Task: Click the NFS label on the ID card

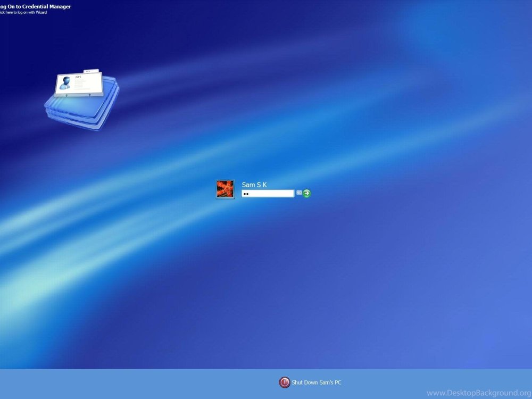Action: pos(78,77)
